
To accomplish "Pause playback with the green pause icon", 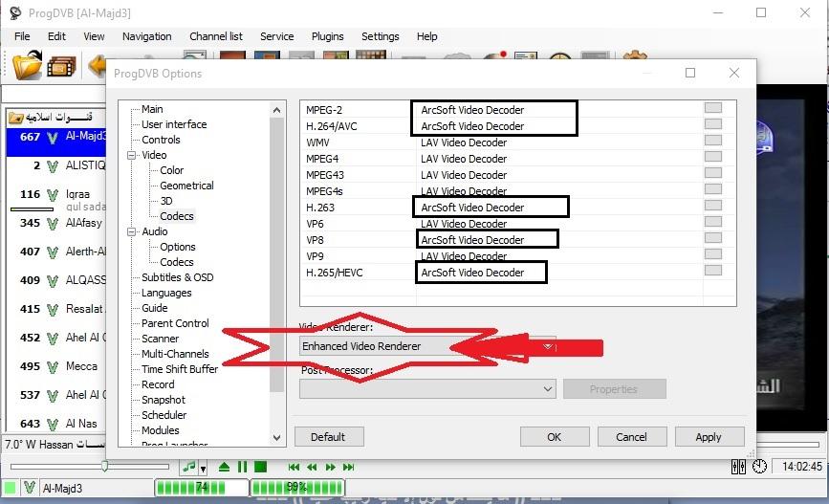I will pos(242,467).
